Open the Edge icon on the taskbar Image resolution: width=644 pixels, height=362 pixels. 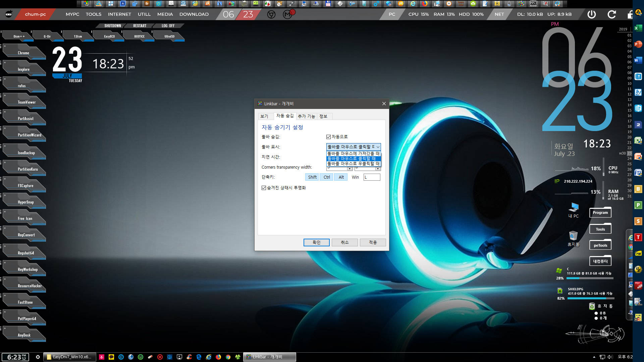(x=199, y=357)
